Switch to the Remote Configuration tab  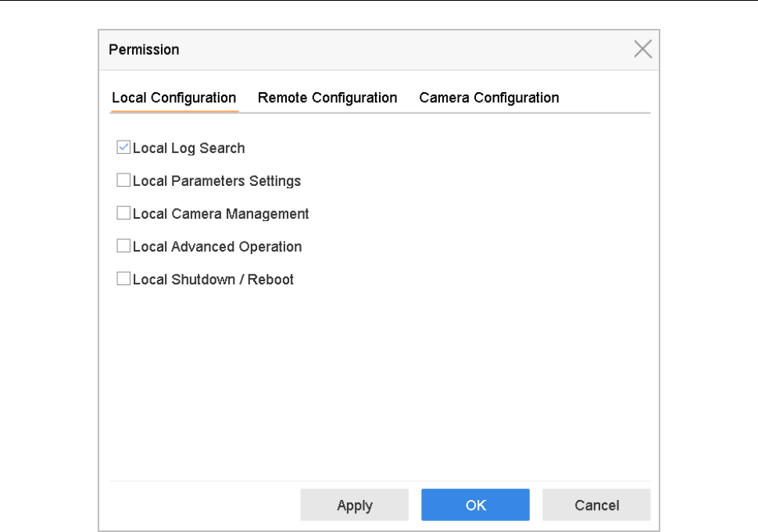[327, 98]
